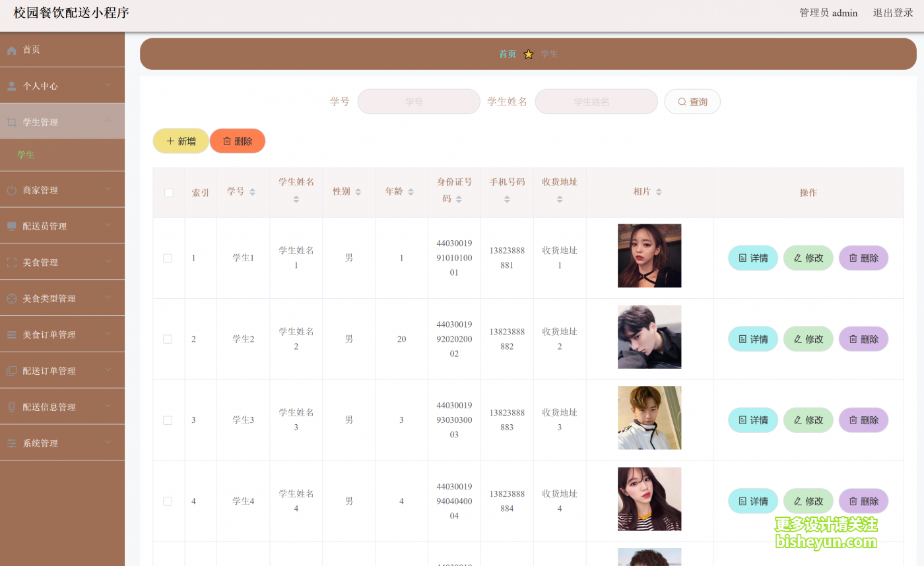Check the checkbox for row 学生3
This screenshot has width=924, height=566.
tap(168, 420)
